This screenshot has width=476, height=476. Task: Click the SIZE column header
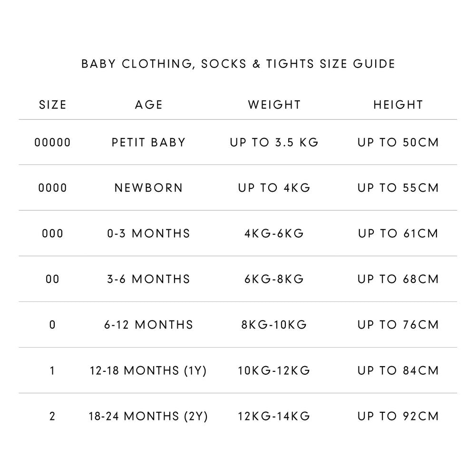point(53,105)
